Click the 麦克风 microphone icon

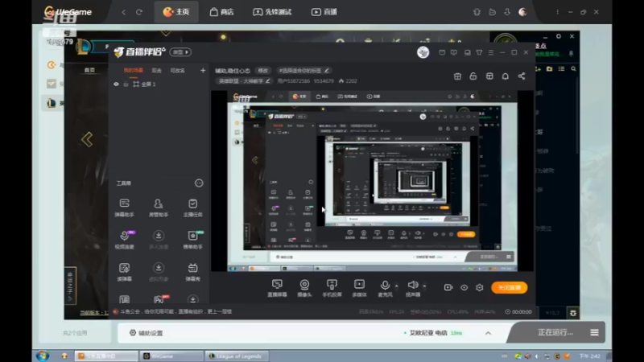[x=385, y=286]
